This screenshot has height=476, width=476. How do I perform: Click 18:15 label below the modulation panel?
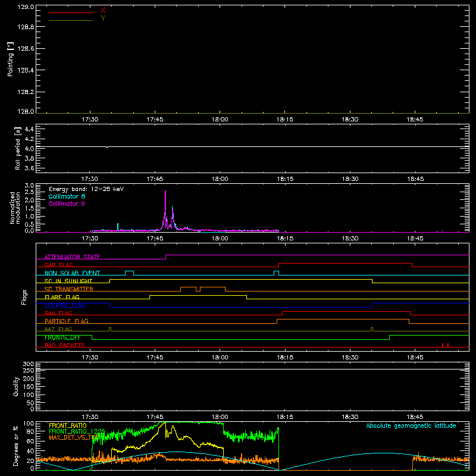(285, 239)
